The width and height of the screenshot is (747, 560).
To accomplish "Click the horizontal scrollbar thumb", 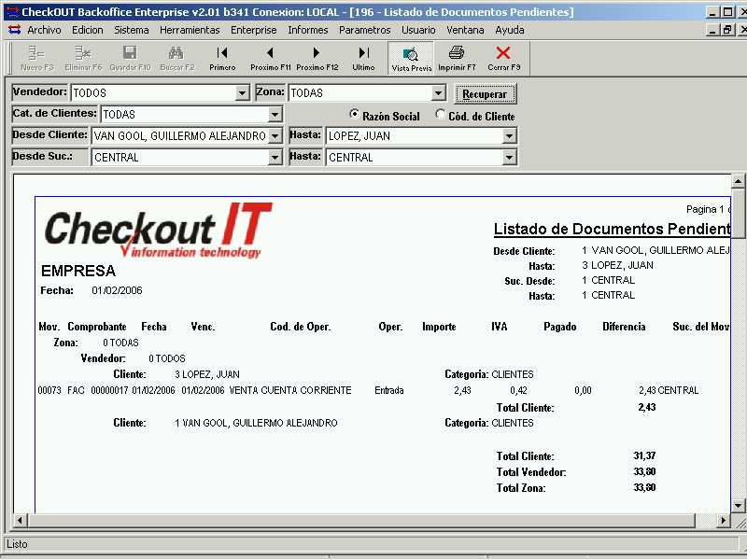I will click(x=360, y=521).
